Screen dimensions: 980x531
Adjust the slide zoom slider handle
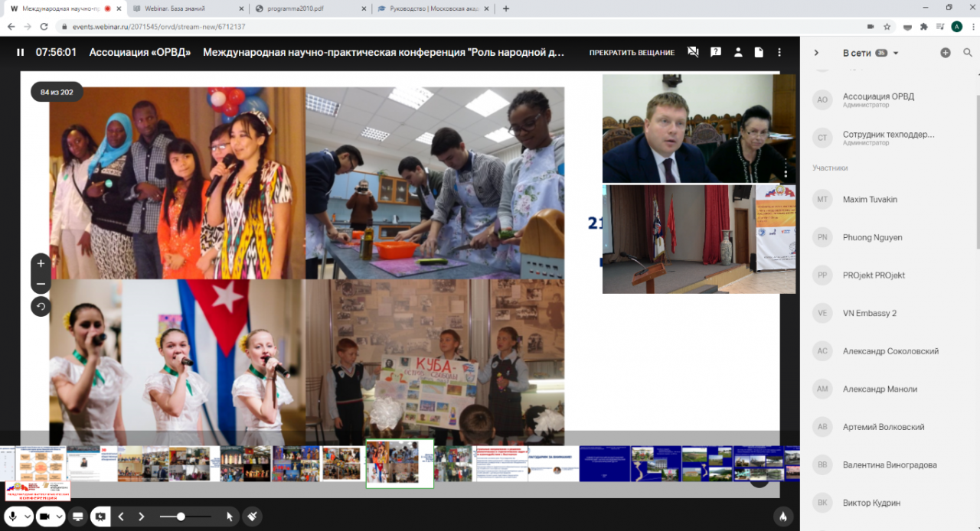tap(181, 516)
